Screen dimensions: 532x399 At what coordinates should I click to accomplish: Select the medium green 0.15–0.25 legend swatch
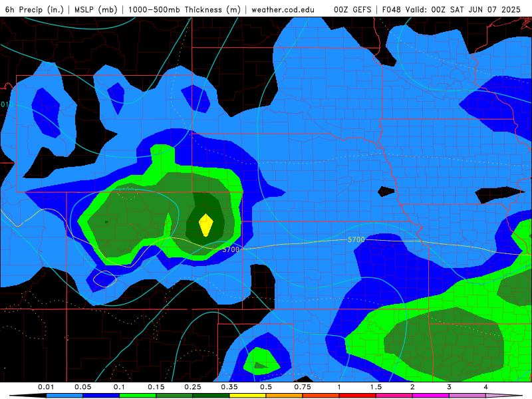pyautogui.click(x=174, y=396)
